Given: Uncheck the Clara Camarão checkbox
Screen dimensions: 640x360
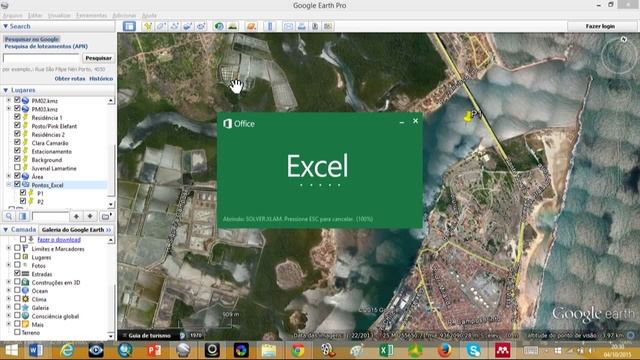Looking at the screenshot, I should (17, 142).
